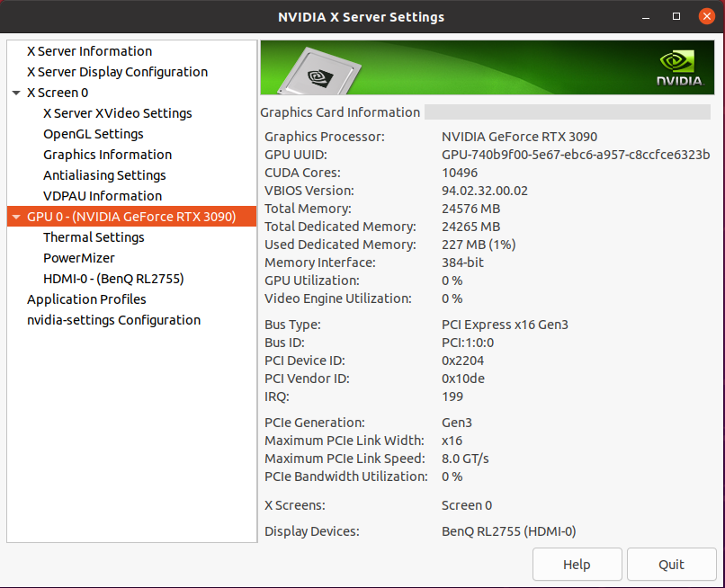The width and height of the screenshot is (725, 588).
Task: Click Display Devices value BenQ RL2755 (HDMI-0)
Action: [508, 531]
